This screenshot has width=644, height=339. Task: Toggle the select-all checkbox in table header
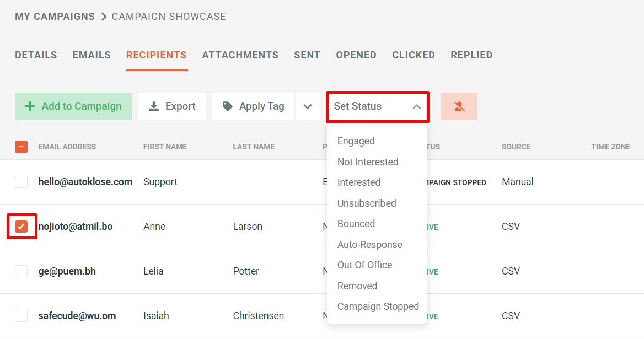point(22,147)
